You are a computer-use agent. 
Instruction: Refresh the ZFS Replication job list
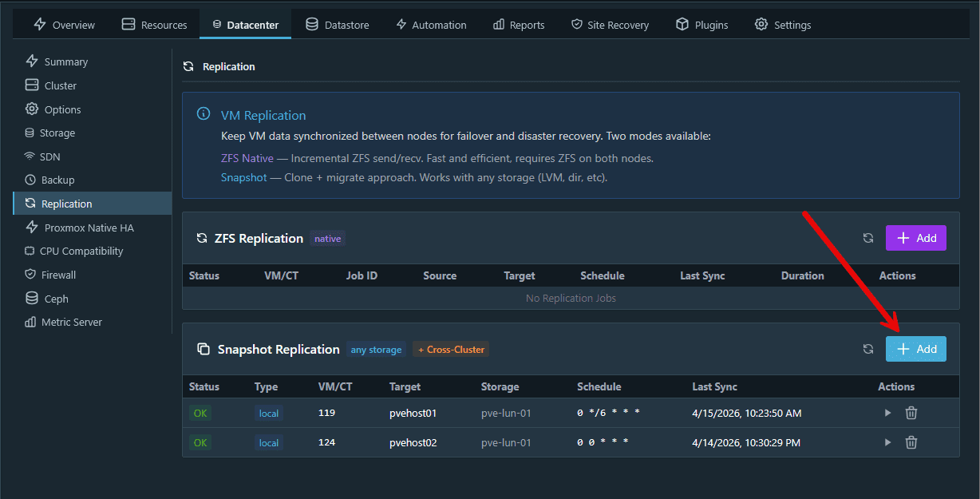tap(867, 238)
